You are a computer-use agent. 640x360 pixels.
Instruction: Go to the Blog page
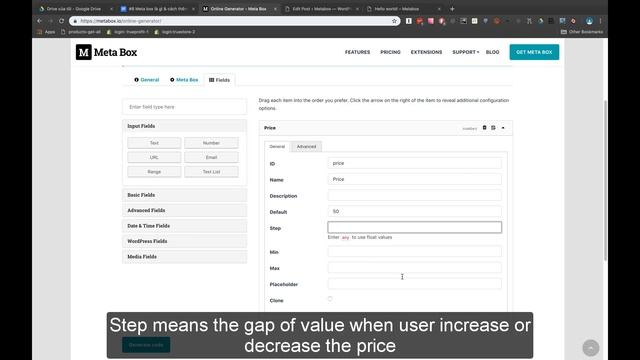click(492, 52)
